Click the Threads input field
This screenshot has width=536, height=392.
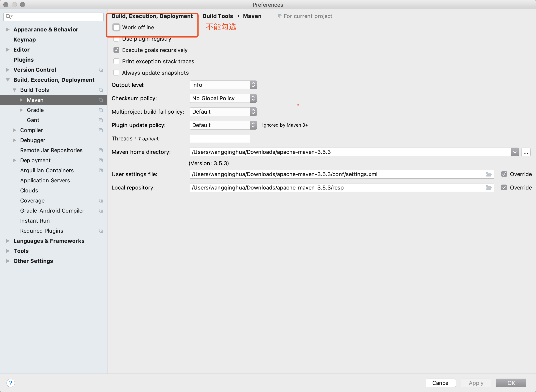pyautogui.click(x=220, y=139)
